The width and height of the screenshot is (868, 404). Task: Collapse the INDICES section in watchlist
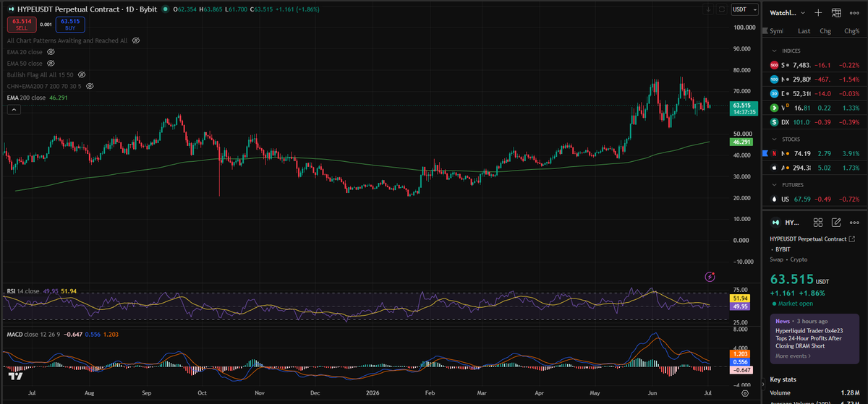(x=775, y=51)
